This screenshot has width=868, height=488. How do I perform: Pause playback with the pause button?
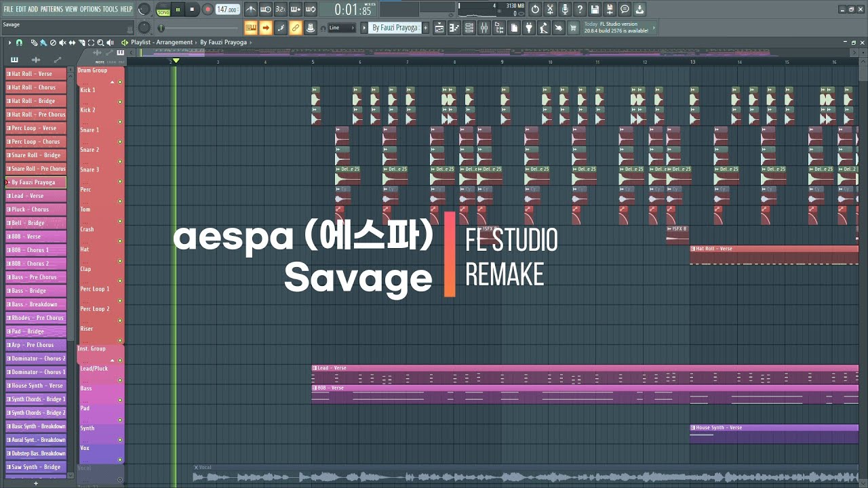pos(178,9)
